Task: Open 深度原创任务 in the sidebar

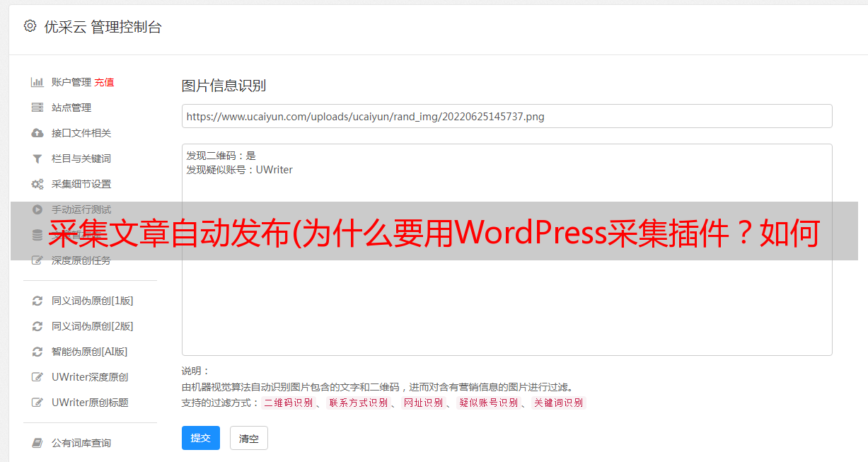Action: [x=81, y=260]
